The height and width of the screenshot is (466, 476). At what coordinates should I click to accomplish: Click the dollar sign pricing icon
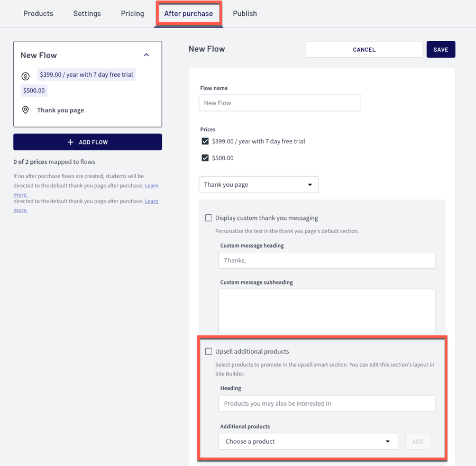25,76
